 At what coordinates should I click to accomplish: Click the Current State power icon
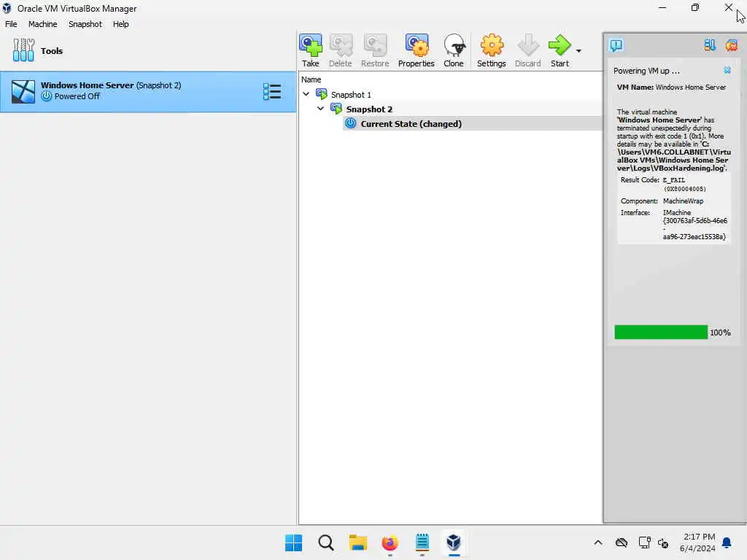[351, 122]
